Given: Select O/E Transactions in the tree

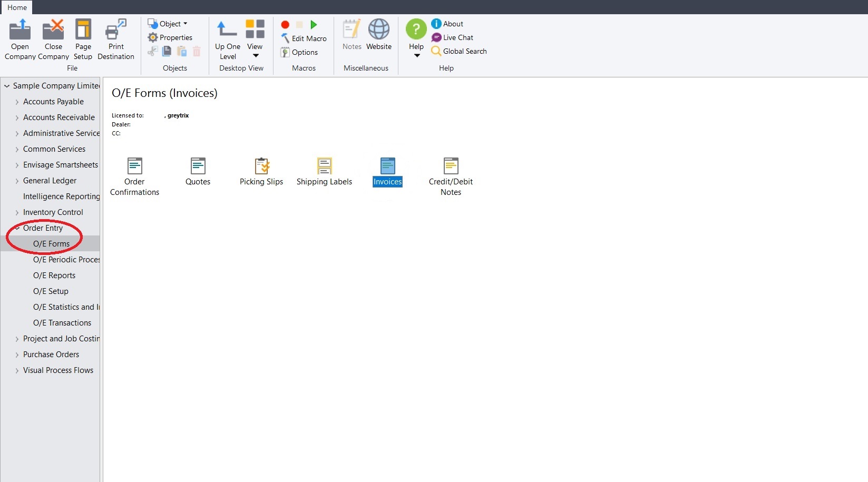Looking at the screenshot, I should [x=62, y=323].
